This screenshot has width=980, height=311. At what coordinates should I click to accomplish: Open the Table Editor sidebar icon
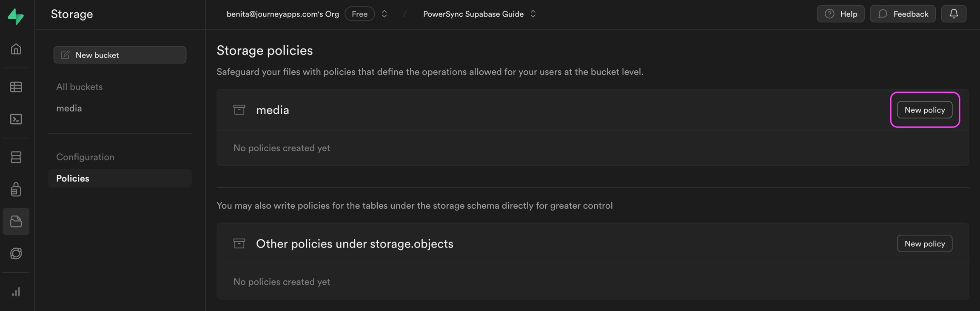coord(16,87)
